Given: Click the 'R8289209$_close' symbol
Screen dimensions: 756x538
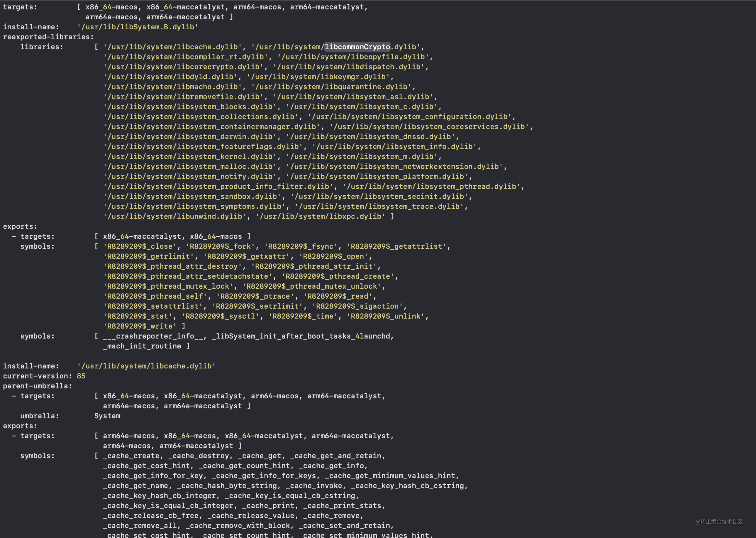Looking at the screenshot, I should pyautogui.click(x=140, y=246).
